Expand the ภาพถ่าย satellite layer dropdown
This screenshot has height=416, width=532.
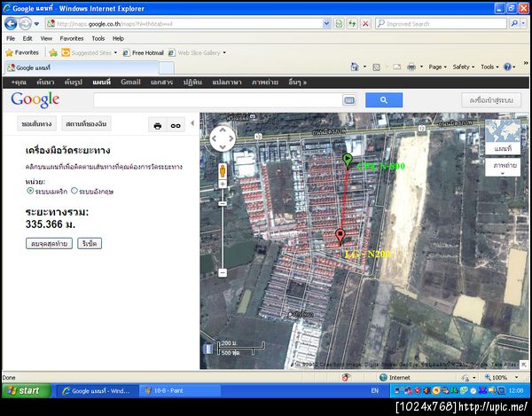point(503,168)
